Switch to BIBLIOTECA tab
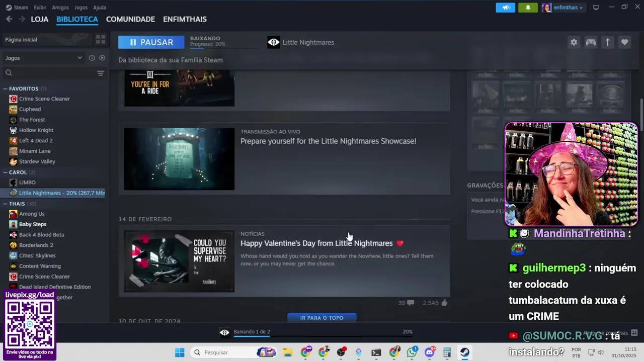The height and width of the screenshot is (362, 644). (x=77, y=19)
